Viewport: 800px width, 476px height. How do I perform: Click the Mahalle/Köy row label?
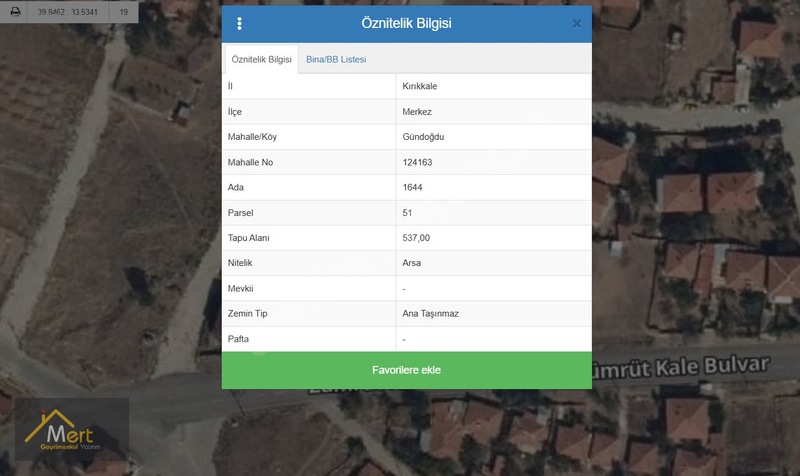(252, 137)
